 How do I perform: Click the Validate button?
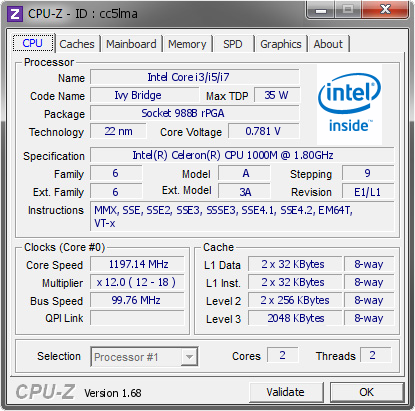tap(286, 392)
